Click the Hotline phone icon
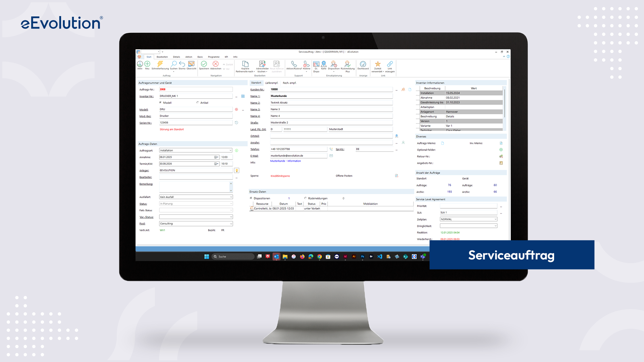644x362 pixels. (306, 64)
